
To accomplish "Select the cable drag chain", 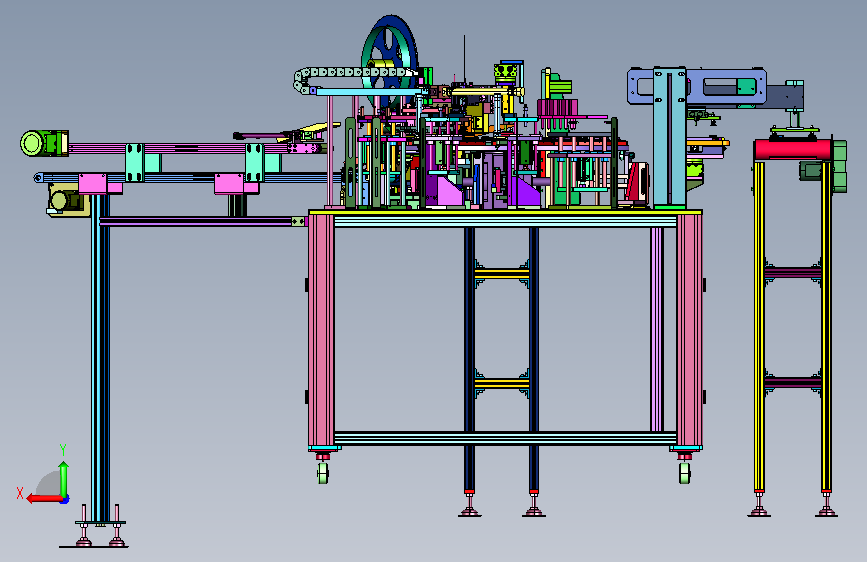I will tap(354, 79).
